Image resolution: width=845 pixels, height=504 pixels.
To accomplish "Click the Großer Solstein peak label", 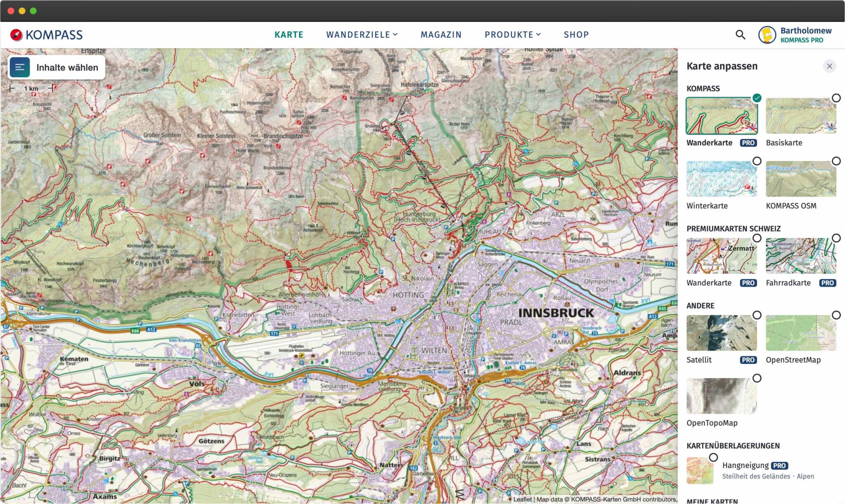I will 162,135.
